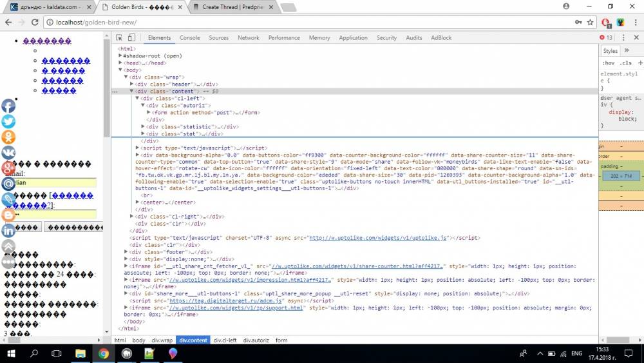Open the Windows notification center icon
The width and height of the screenshot is (644, 363).
tap(629, 353)
